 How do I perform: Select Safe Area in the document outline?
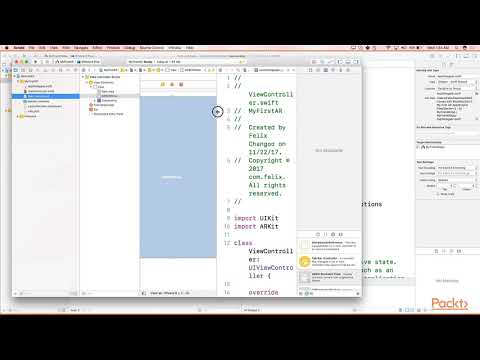[x=107, y=91]
